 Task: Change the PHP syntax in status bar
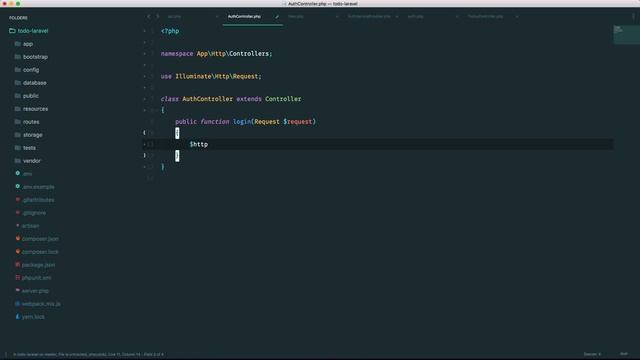click(624, 354)
